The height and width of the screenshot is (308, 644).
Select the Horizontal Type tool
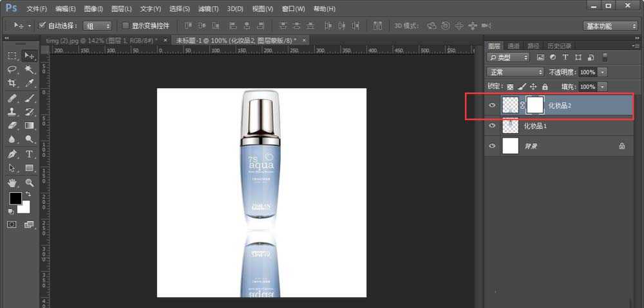[30, 154]
